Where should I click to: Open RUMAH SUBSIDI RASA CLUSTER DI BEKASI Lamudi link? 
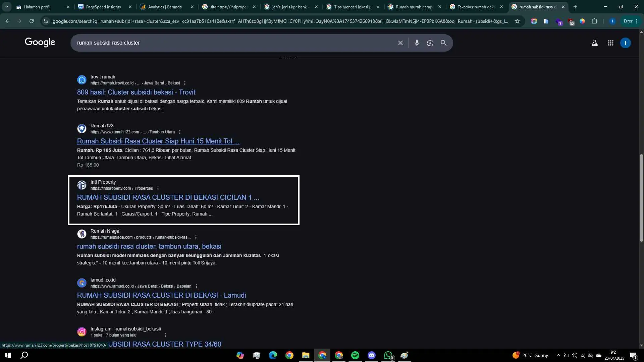pyautogui.click(x=161, y=295)
